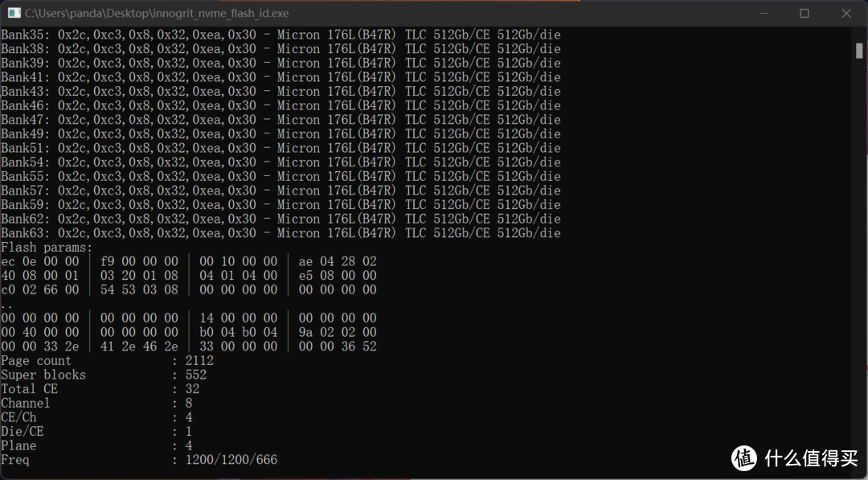Click hex group 'b0 04 b0 04'
868x480 pixels.
[239, 332]
